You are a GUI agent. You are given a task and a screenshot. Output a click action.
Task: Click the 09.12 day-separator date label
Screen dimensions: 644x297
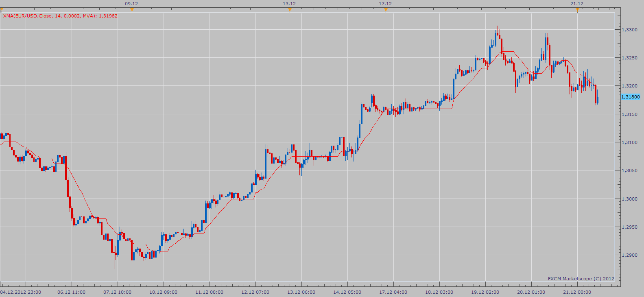131,4
